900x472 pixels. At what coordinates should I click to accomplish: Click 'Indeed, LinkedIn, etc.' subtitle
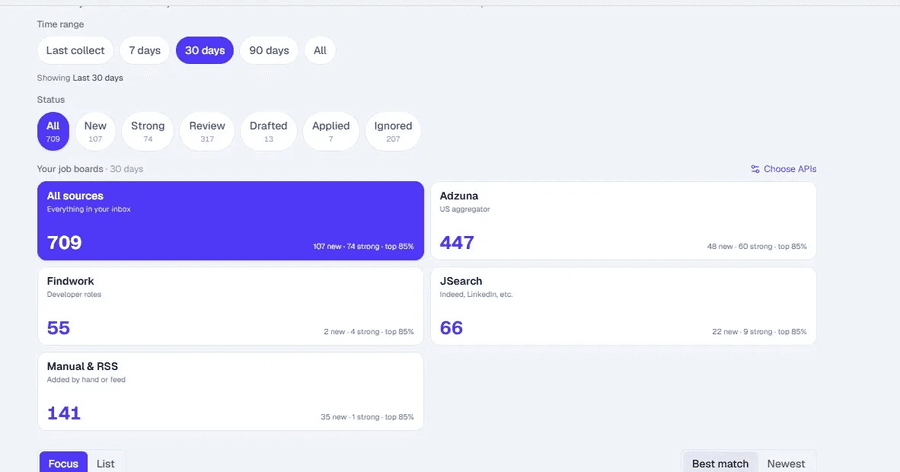point(476,295)
